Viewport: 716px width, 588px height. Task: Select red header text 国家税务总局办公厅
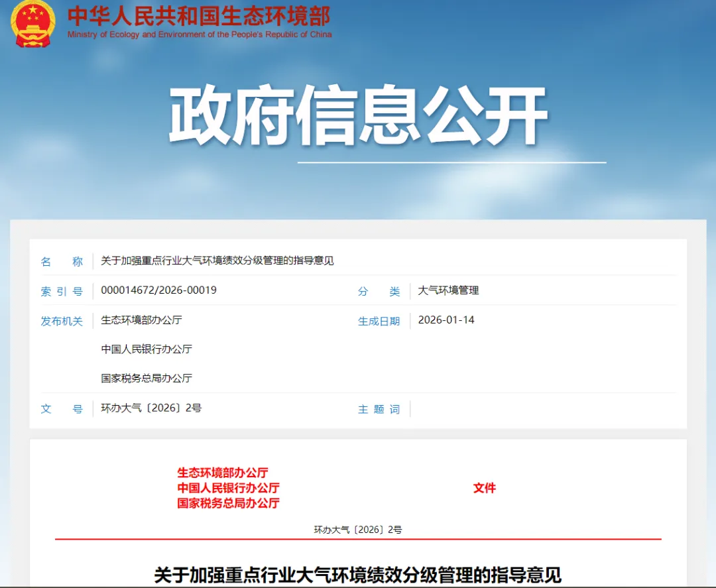coord(228,503)
